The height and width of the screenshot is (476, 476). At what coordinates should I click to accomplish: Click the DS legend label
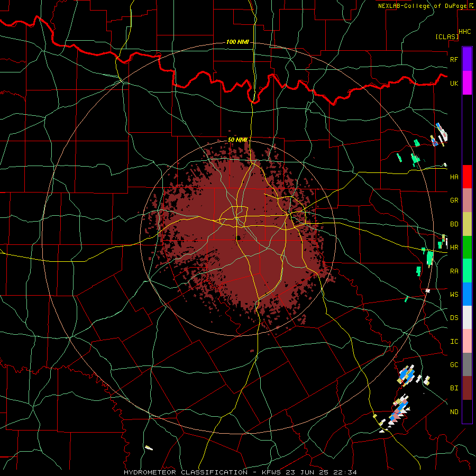454,318
